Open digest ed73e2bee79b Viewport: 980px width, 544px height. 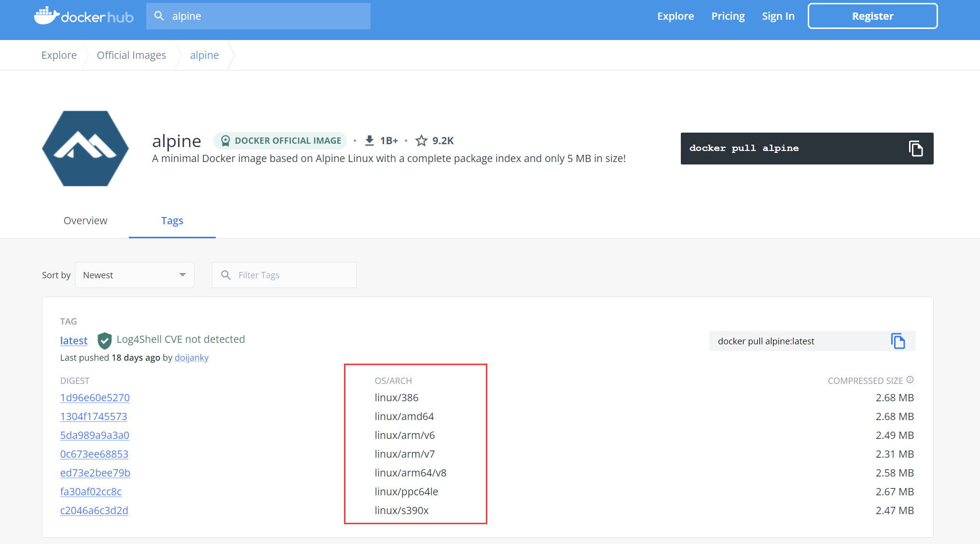(x=95, y=473)
